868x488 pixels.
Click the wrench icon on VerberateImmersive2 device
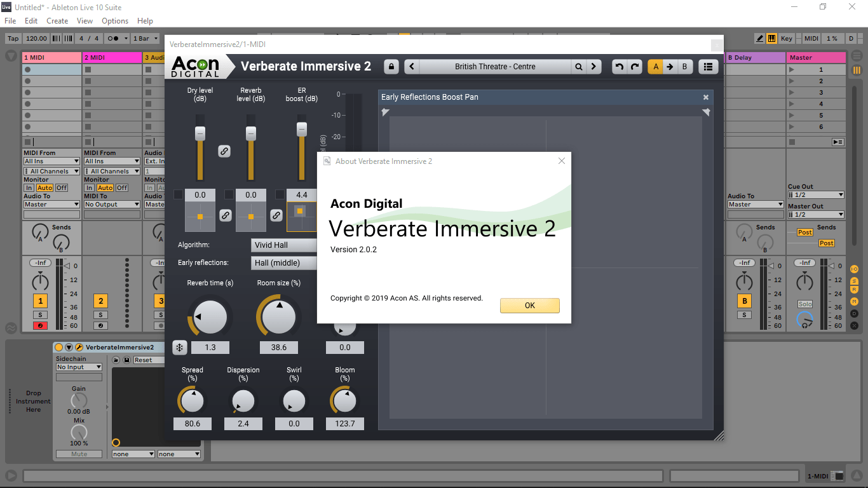(x=79, y=348)
